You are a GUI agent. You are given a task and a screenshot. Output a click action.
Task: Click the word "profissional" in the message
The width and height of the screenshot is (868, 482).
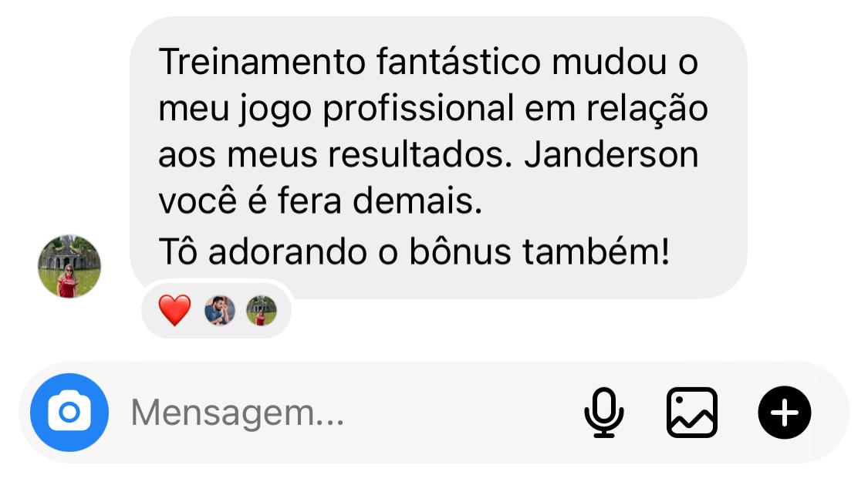(x=418, y=110)
